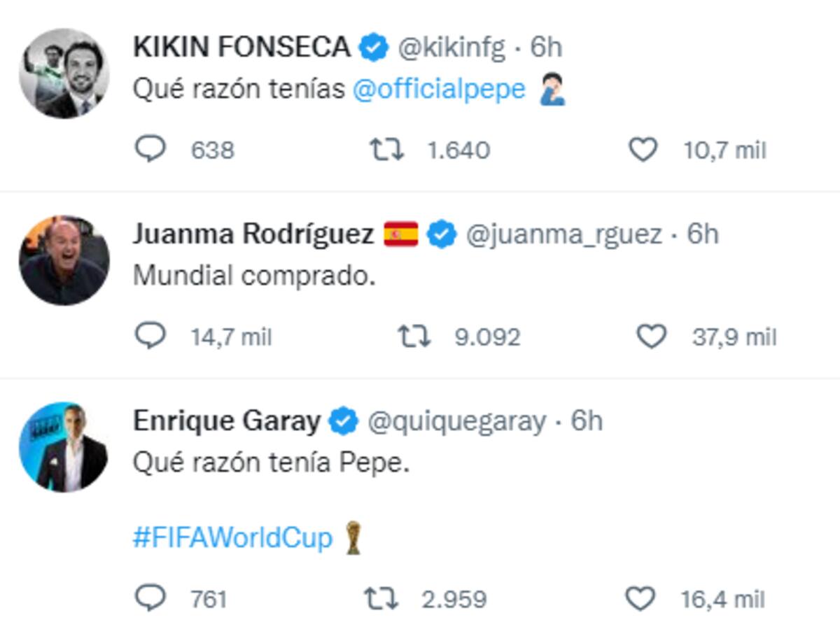
Task: Reply to Enrique Garay's tweet
Action: [x=150, y=599]
